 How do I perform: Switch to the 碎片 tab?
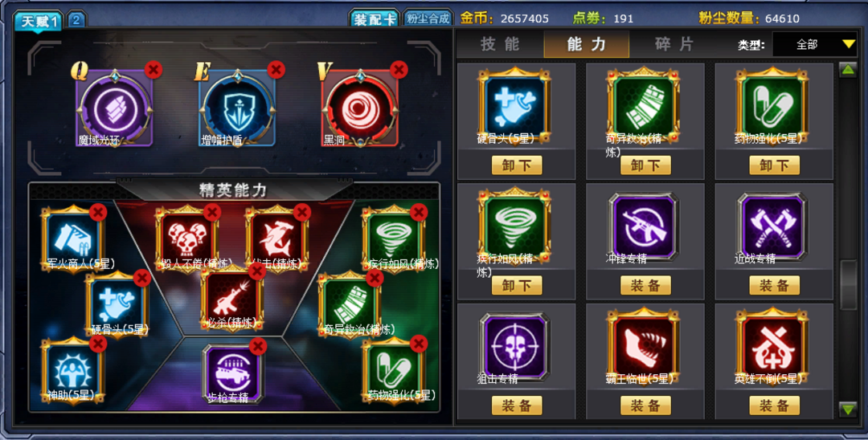click(674, 44)
